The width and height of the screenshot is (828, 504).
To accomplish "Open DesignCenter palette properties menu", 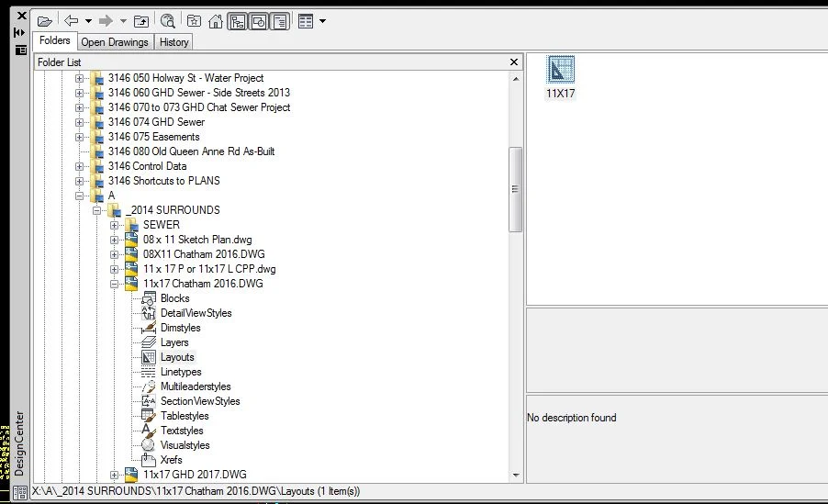I will coord(20,50).
